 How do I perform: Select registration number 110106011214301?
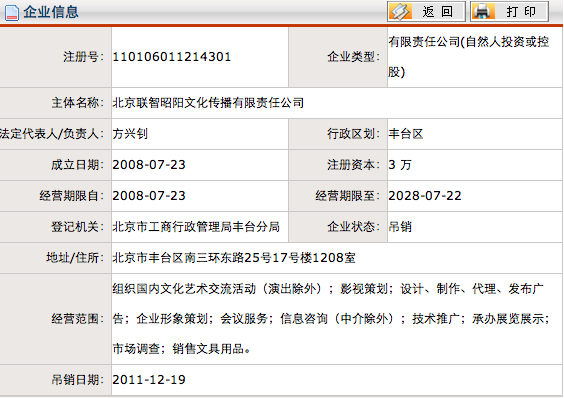172,57
